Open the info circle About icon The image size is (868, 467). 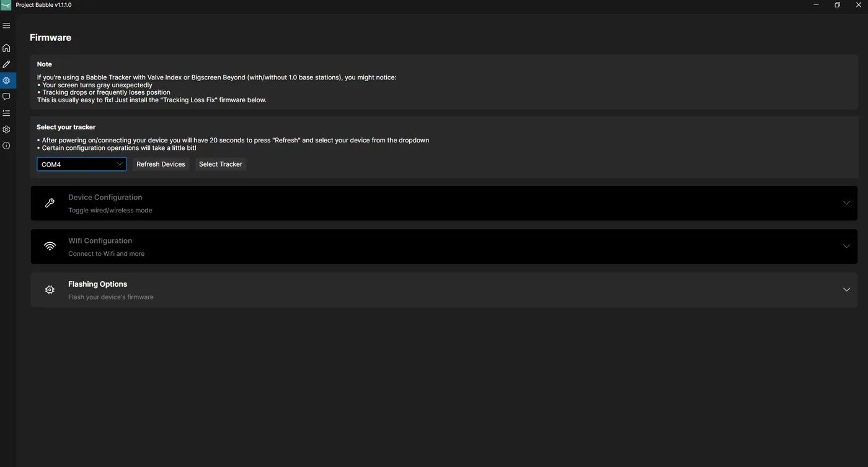6,146
